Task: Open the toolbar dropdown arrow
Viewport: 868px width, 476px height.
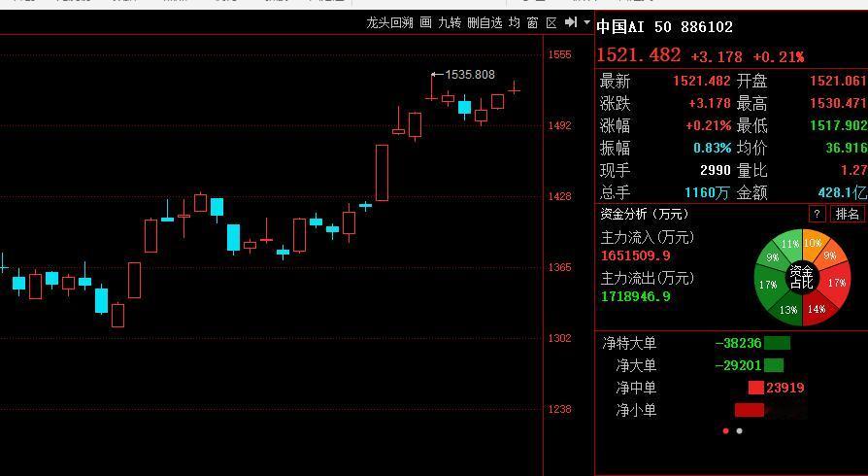Action: (x=587, y=22)
